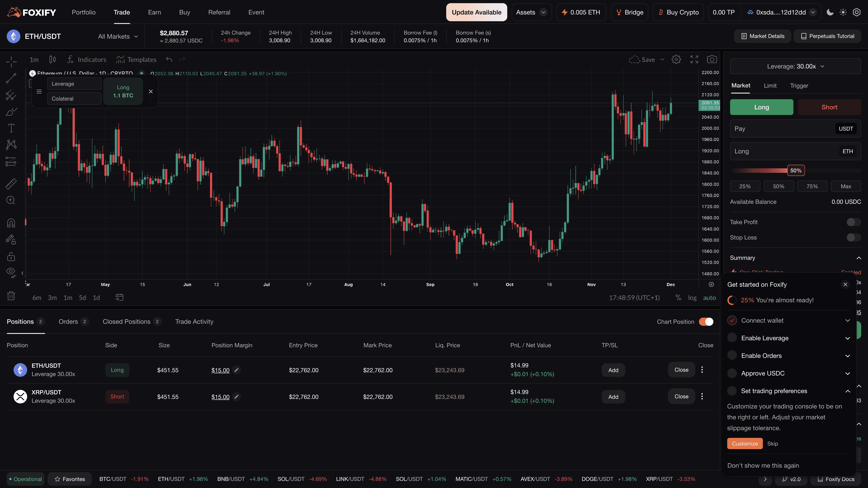Open candlestick chart type icon
Image resolution: width=868 pixels, height=488 pixels.
[53, 60]
